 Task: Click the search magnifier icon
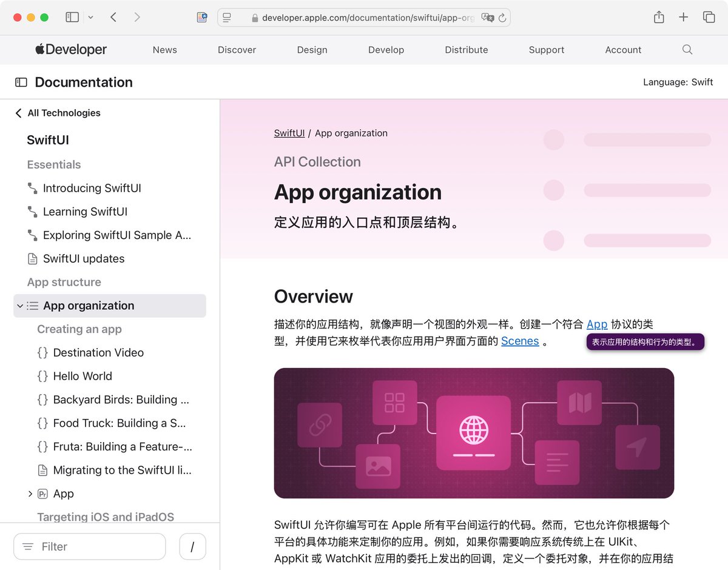pyautogui.click(x=687, y=50)
